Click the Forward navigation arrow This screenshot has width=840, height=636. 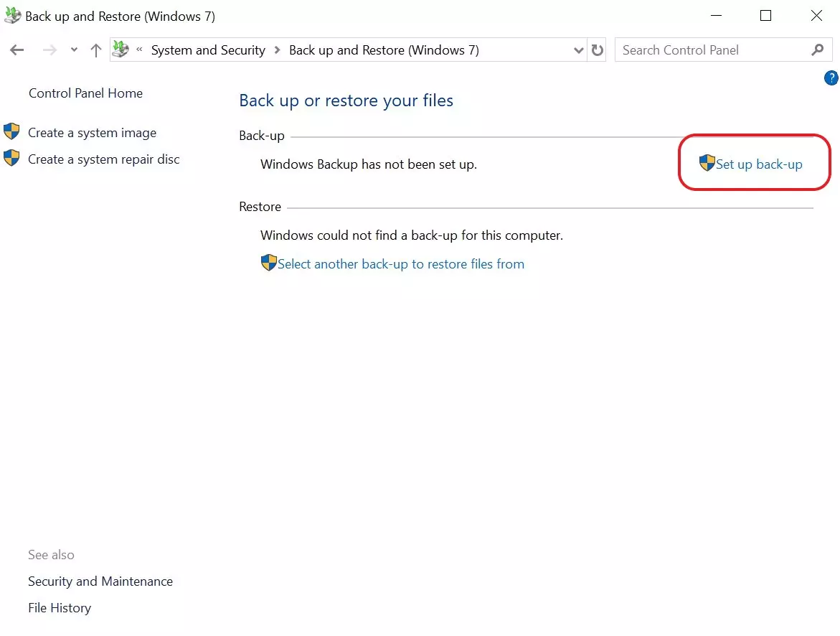[x=49, y=50]
